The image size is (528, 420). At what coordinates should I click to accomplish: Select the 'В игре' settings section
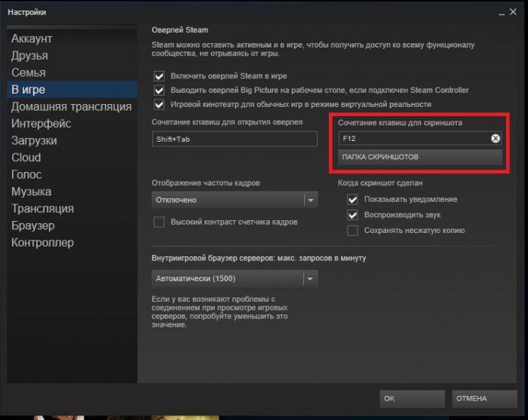click(x=72, y=90)
